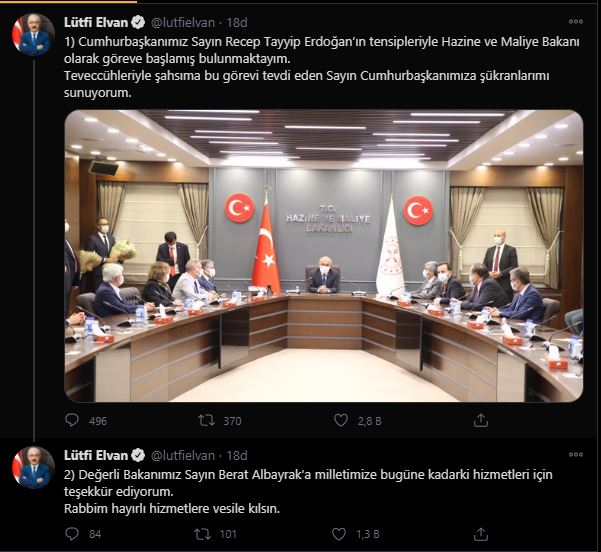The image size is (601, 552).
Task: Like the second tweet with 1,3 B likes
Action: click(x=338, y=534)
